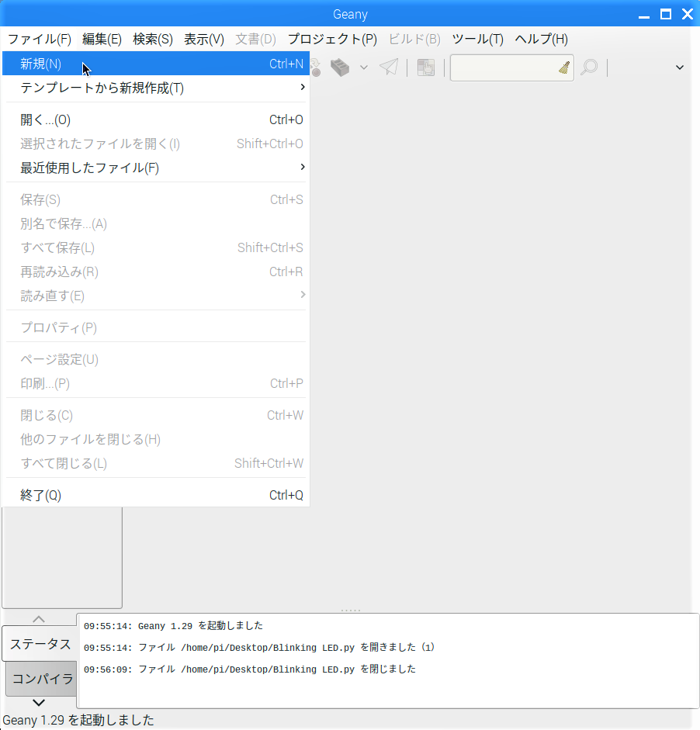Select 新規(N) from the file menu
This screenshot has width=700, height=730.
pyautogui.click(x=156, y=64)
